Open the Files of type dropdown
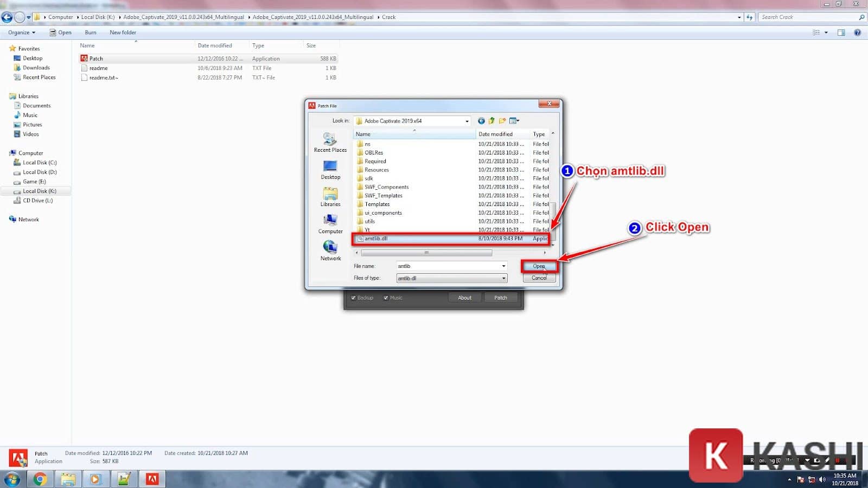 pos(503,278)
